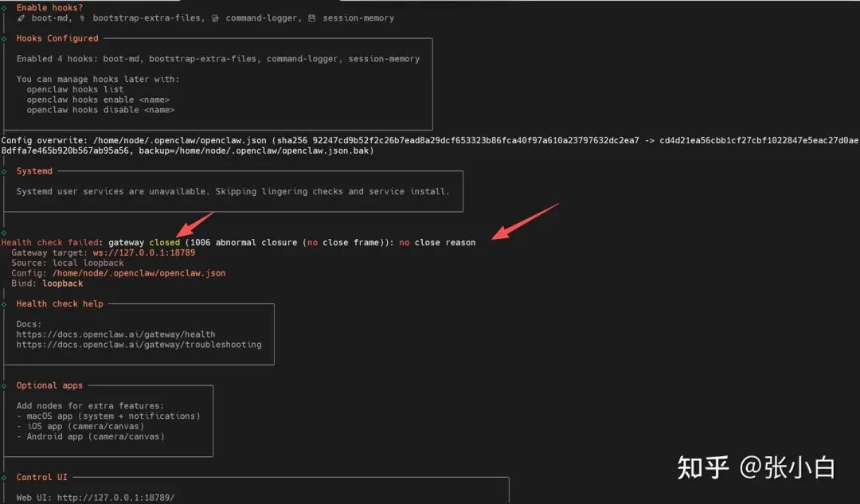Click the 'Enable hooks?' prompt heading

pos(49,8)
